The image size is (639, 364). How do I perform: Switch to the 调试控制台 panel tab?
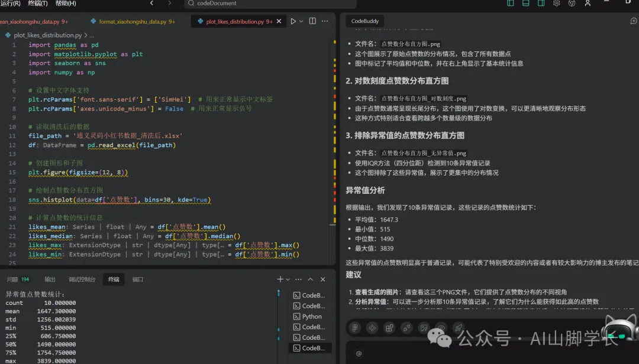click(x=82, y=279)
